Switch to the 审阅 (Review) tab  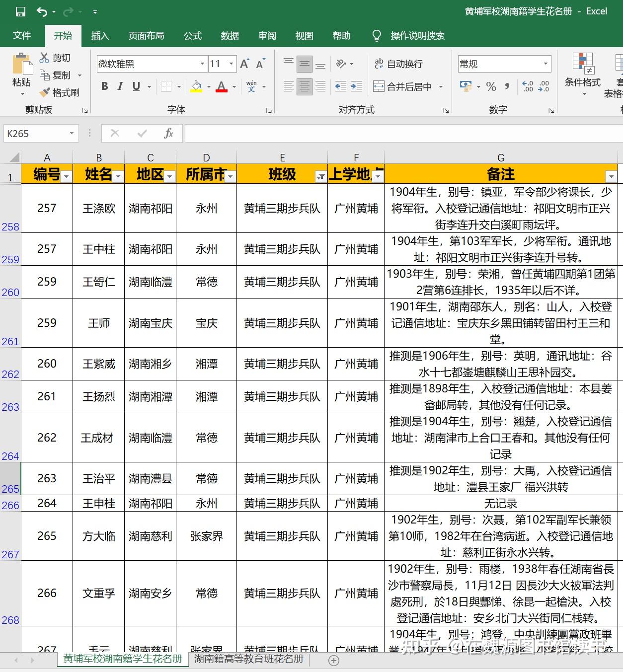pyautogui.click(x=267, y=35)
